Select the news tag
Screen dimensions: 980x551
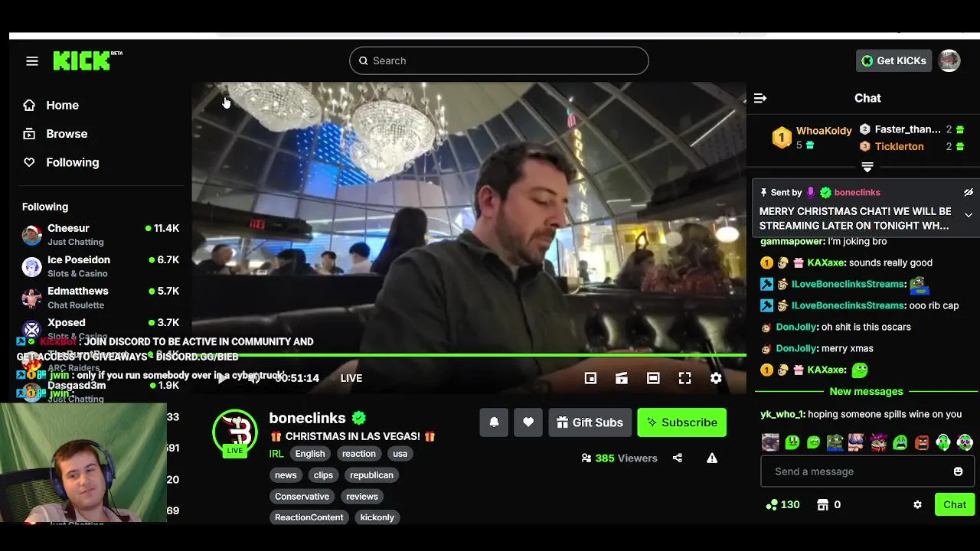coord(286,475)
